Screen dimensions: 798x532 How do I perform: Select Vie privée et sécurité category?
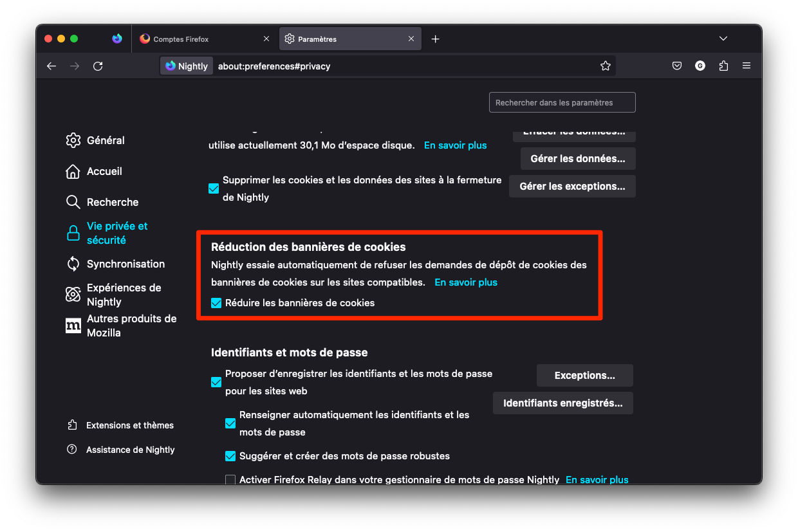pos(107,233)
